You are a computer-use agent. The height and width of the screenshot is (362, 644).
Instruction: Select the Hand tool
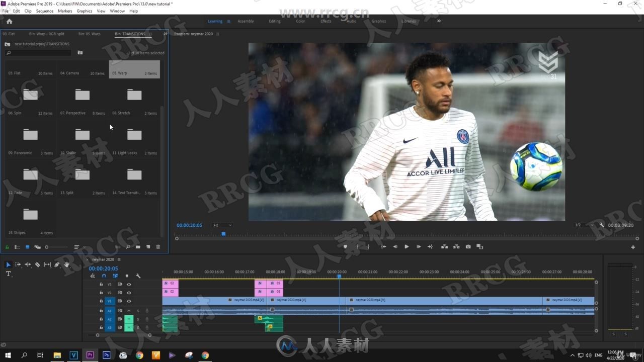66,264
